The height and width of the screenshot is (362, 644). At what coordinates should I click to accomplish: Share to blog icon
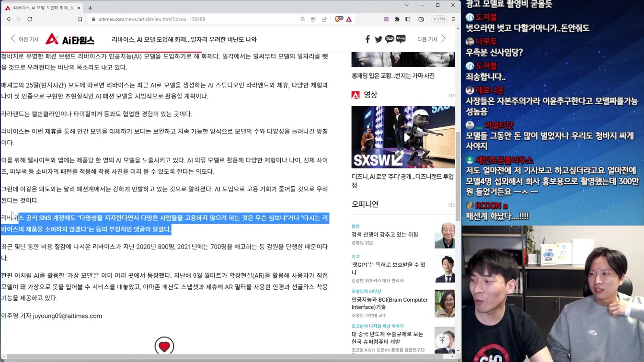coord(401,39)
